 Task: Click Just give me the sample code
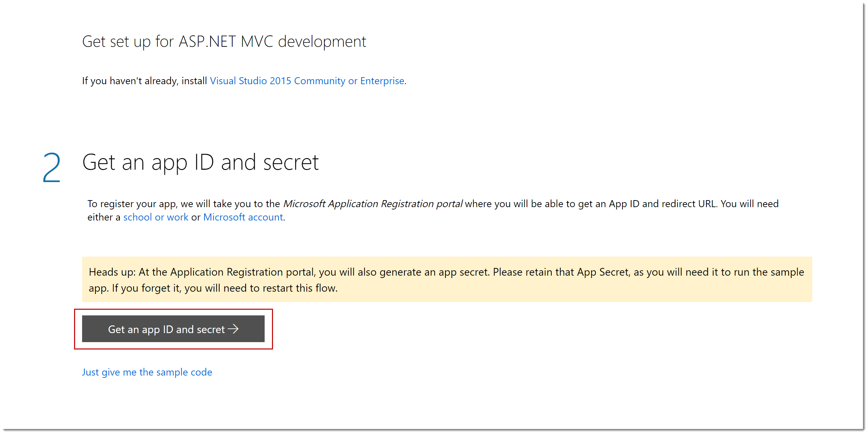point(147,372)
